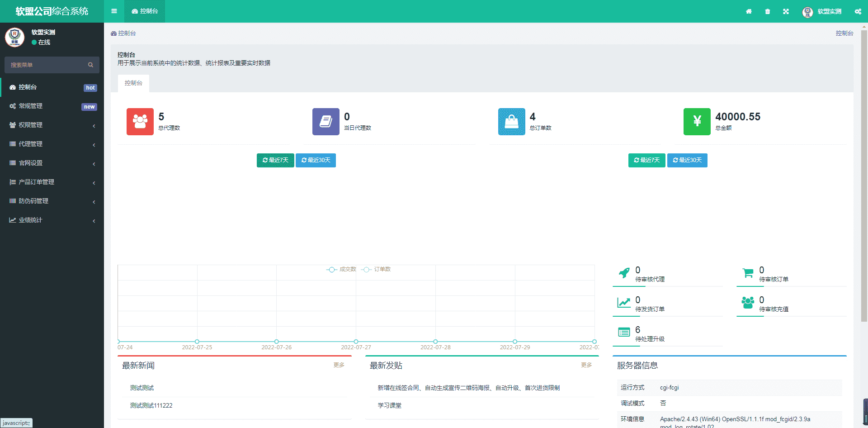Open 更多 link in 最新发贴
868x428 pixels.
click(586, 365)
